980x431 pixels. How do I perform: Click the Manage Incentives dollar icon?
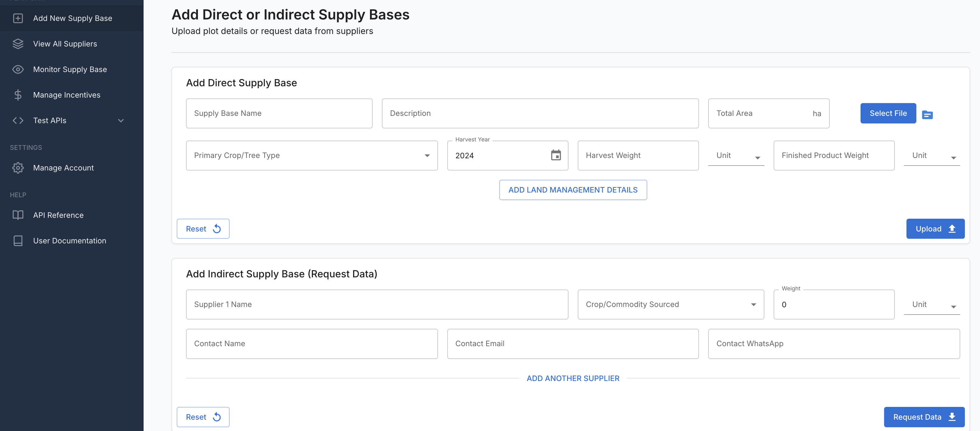(18, 95)
